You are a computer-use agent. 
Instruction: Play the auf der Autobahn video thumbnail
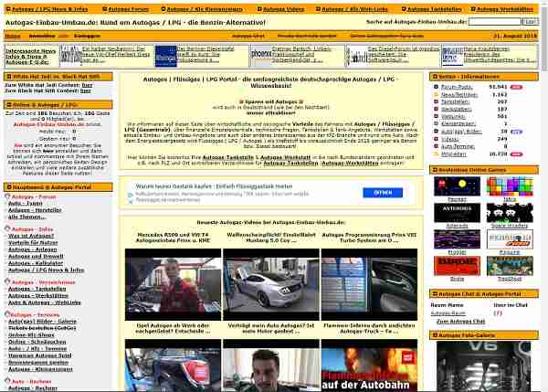coord(369,366)
